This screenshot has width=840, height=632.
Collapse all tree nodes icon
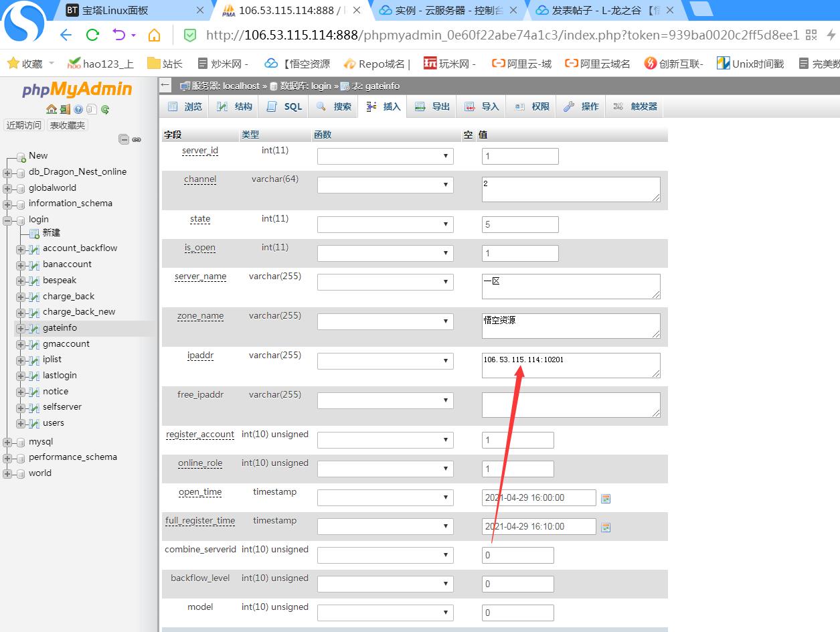[124, 139]
